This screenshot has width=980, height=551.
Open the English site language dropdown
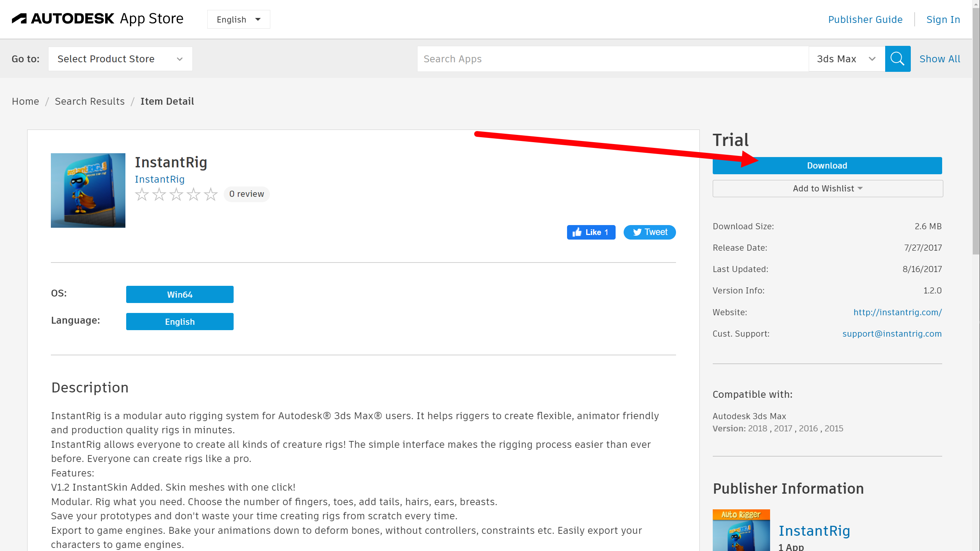click(x=239, y=19)
